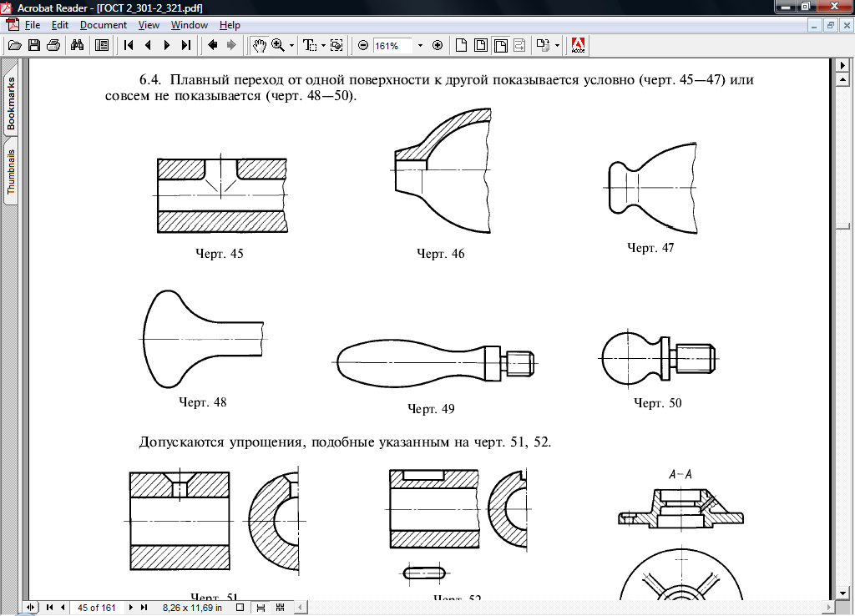The image size is (855, 616).
Task: Click the 'Черт. 49' figure caption
Action: (431, 409)
